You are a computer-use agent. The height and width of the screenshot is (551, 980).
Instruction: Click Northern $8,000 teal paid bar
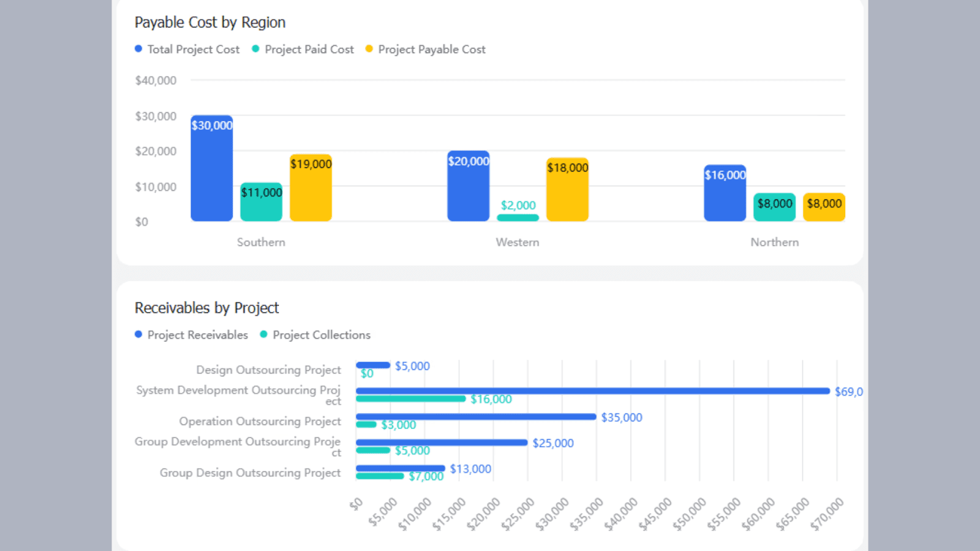tap(775, 207)
